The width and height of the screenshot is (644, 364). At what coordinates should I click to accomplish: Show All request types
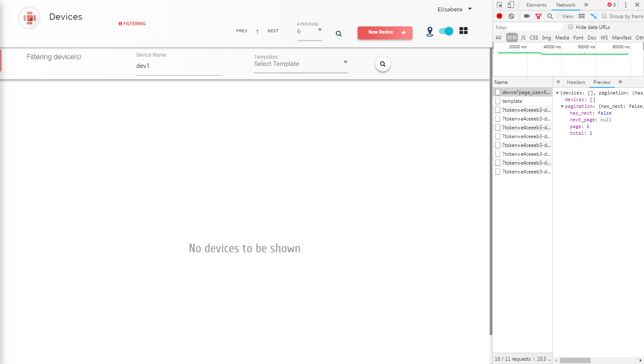(499, 37)
